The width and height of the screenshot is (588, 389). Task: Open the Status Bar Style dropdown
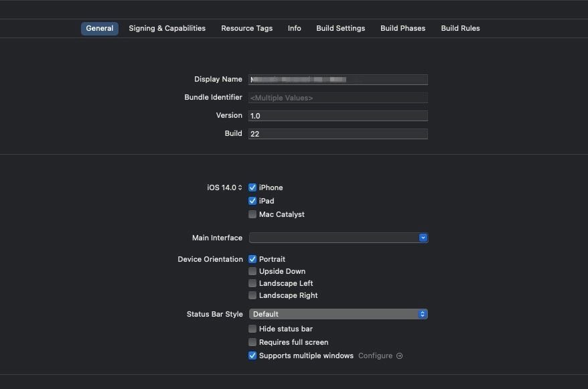pos(422,314)
